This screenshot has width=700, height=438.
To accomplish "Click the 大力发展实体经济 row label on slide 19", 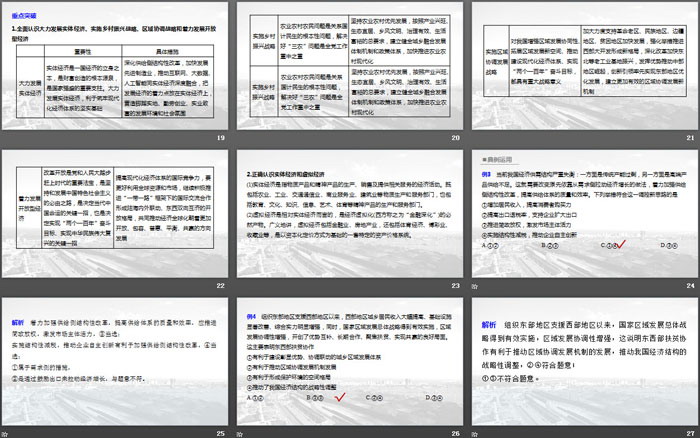I will coord(30,88).
